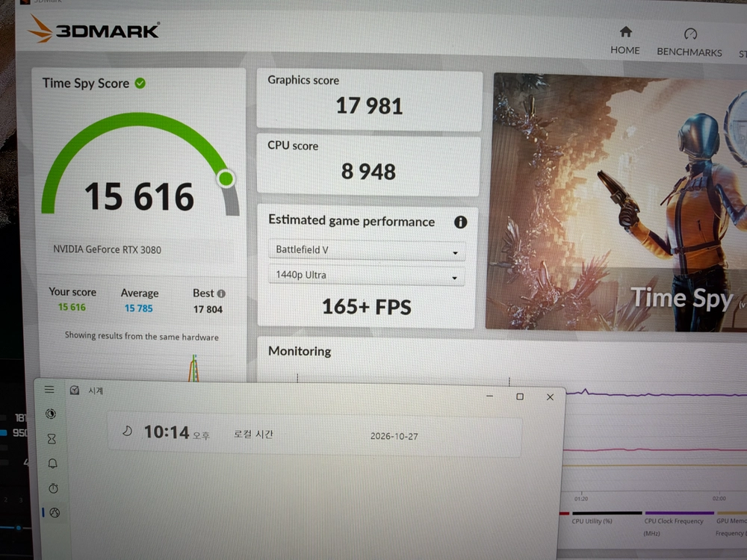Click the info icon next to Best

click(221, 293)
